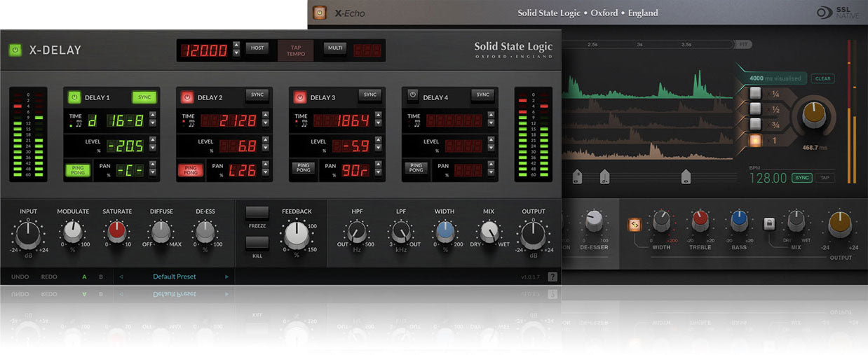Viewport: 868px width, 355px height.
Task: Toggle Delay 3 SYNC button
Action: [370, 95]
